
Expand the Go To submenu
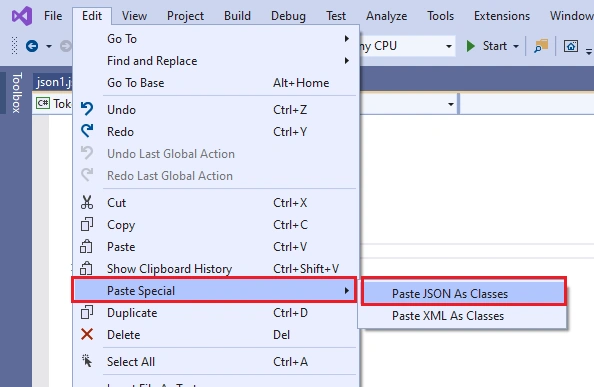[x=216, y=39]
